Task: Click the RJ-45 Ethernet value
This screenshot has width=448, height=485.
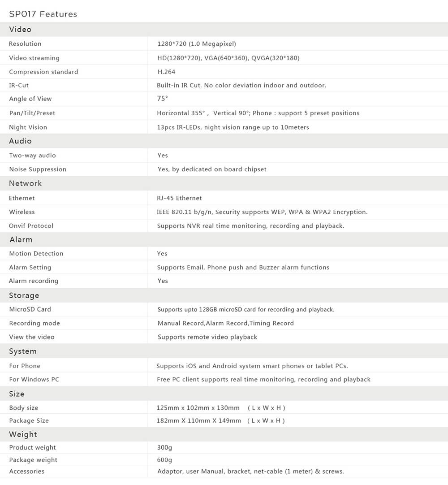Action: [180, 198]
